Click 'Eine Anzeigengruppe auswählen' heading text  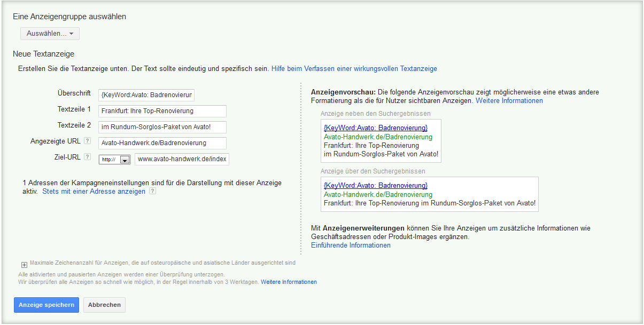69,17
